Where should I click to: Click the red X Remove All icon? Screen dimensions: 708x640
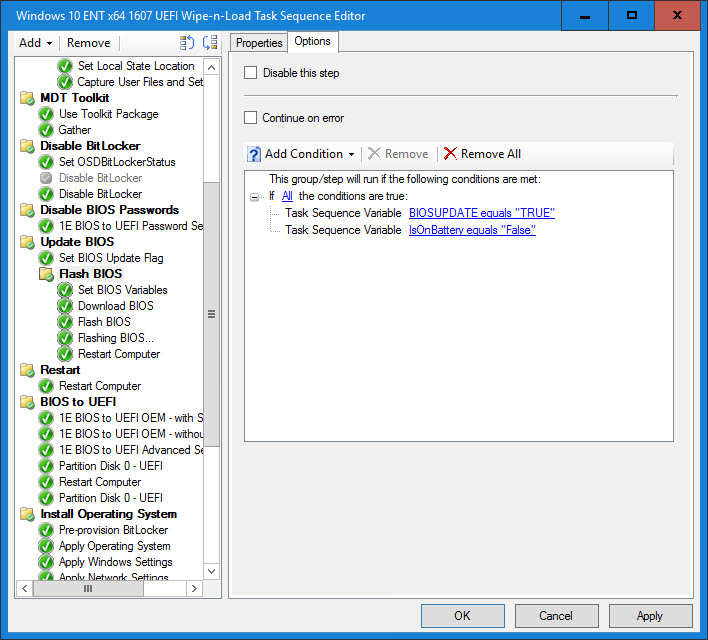click(450, 154)
